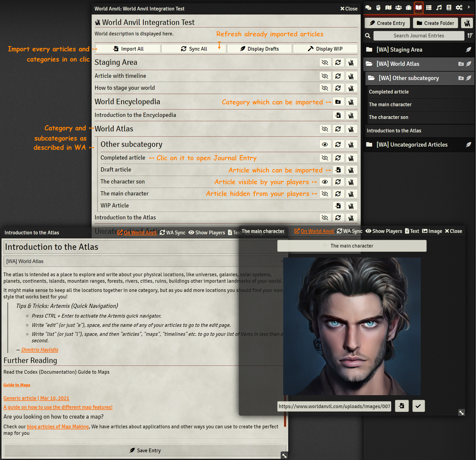Click Show Players in main character window
Viewport: 476px width, 460px height.
384,231
